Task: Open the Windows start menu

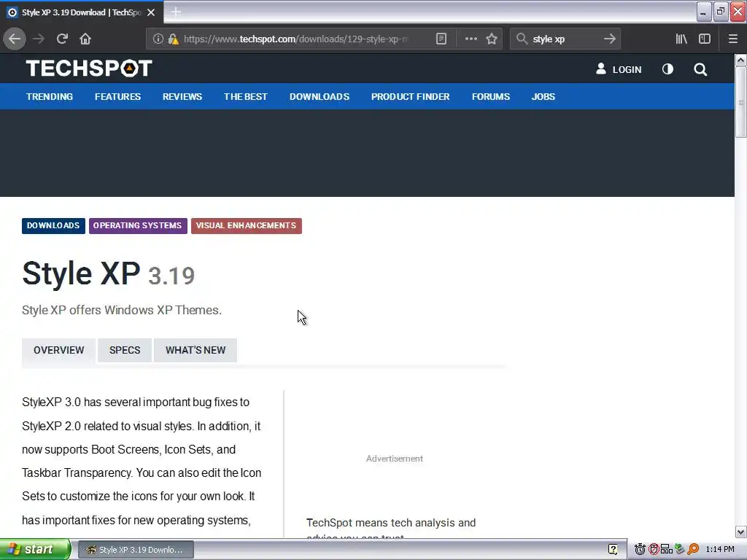Action: 35,550
